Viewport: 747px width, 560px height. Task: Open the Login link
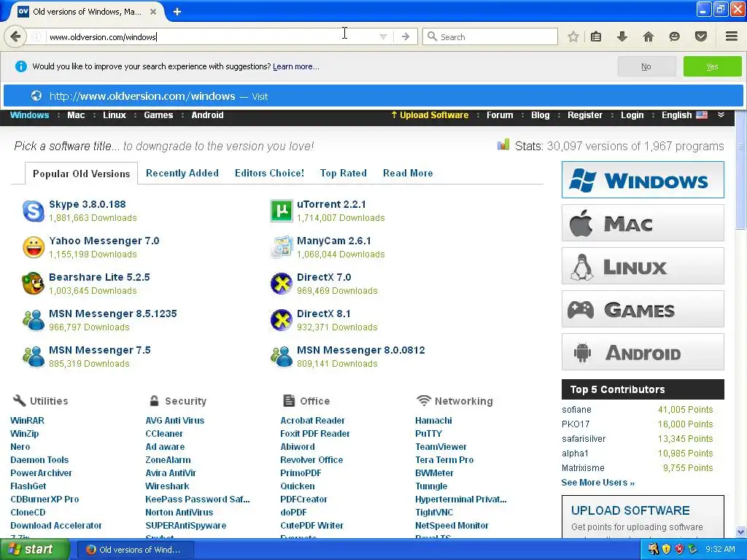tap(632, 115)
